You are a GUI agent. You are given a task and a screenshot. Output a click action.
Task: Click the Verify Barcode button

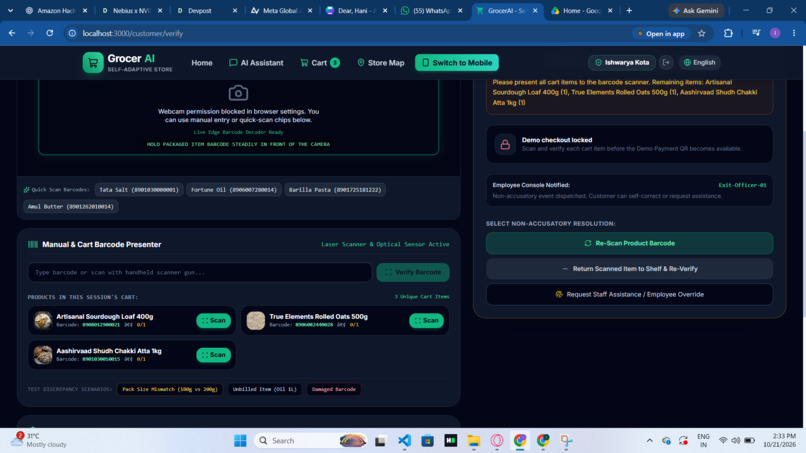pos(413,272)
